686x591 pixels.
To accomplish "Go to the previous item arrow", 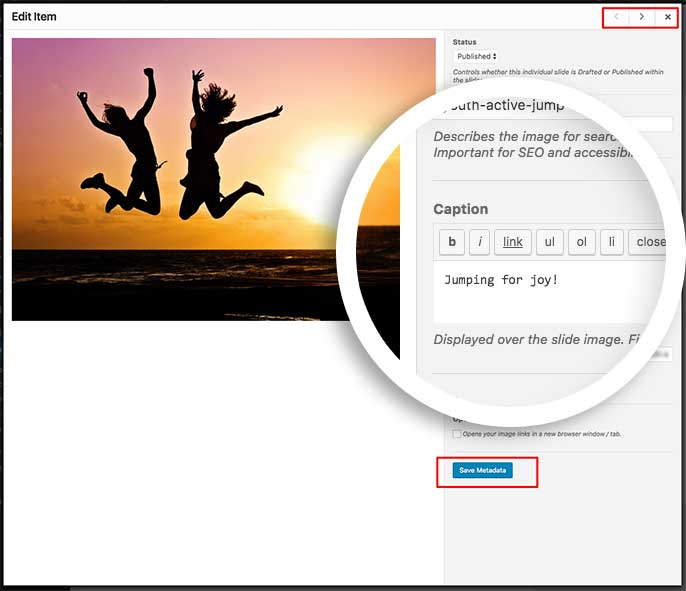I will click(x=616, y=17).
